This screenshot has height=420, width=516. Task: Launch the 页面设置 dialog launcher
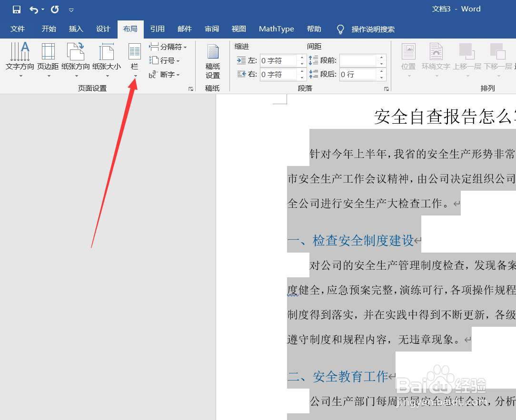click(191, 89)
